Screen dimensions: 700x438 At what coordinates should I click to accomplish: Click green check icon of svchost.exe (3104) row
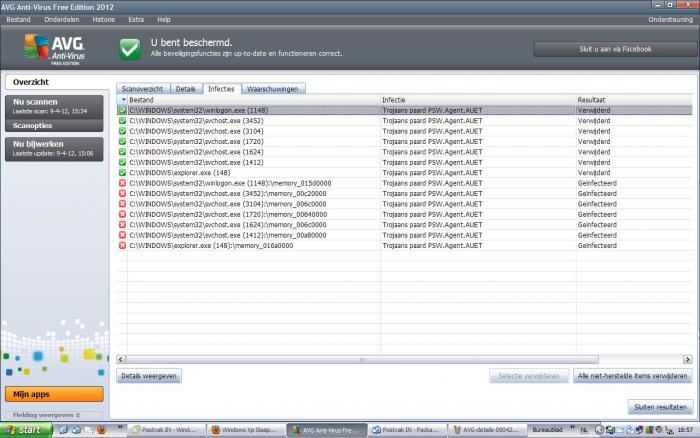pyautogui.click(x=122, y=131)
